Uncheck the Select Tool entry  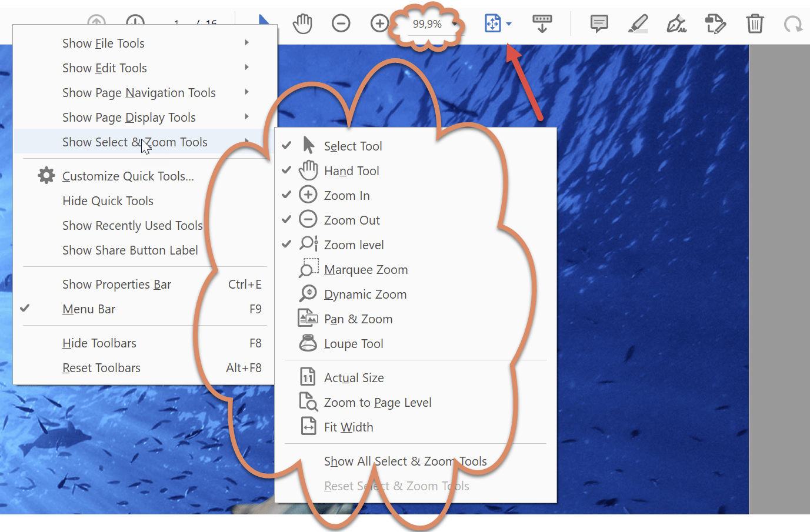(x=353, y=146)
